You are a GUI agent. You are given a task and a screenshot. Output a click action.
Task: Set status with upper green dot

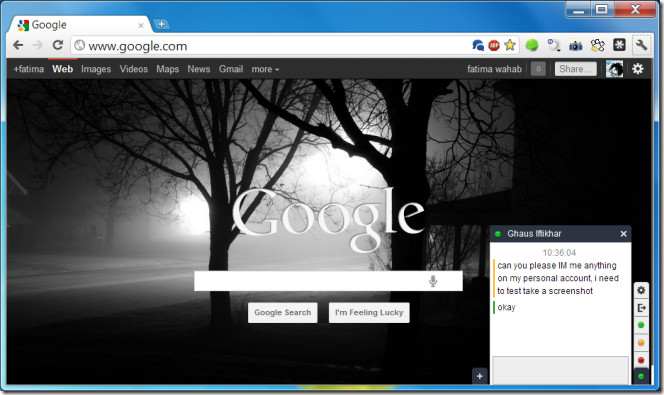641,325
